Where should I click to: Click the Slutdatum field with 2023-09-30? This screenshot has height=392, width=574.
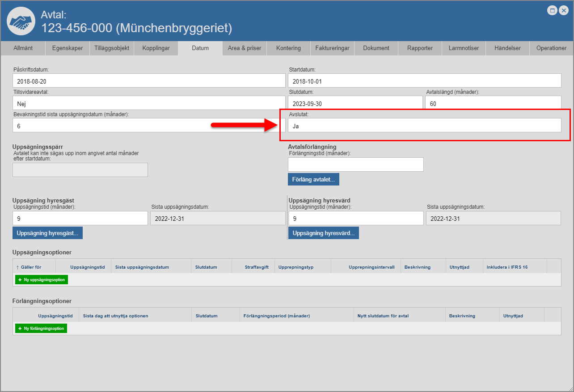tap(355, 104)
